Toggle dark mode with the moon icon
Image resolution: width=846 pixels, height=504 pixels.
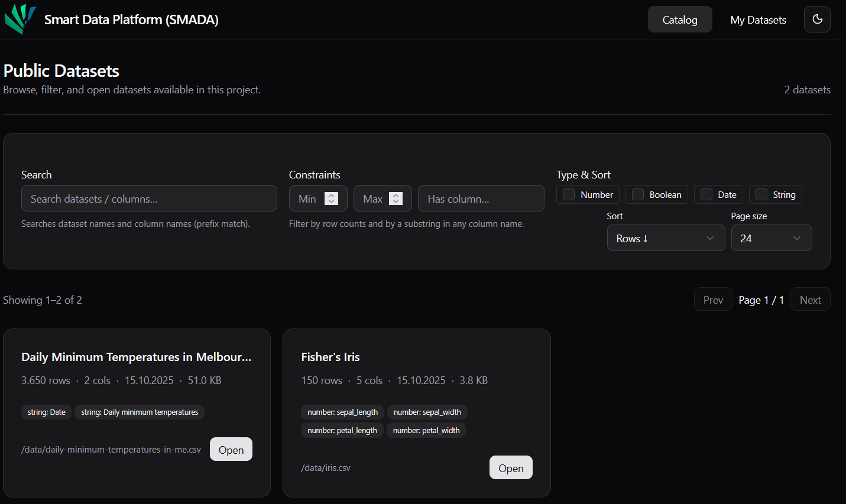point(817,19)
